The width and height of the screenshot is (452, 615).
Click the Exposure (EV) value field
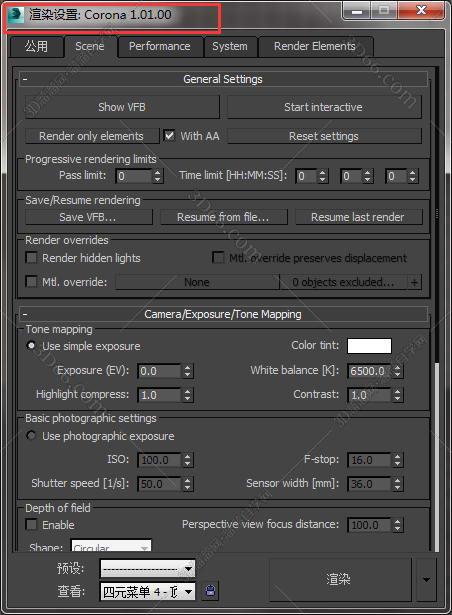point(159,371)
